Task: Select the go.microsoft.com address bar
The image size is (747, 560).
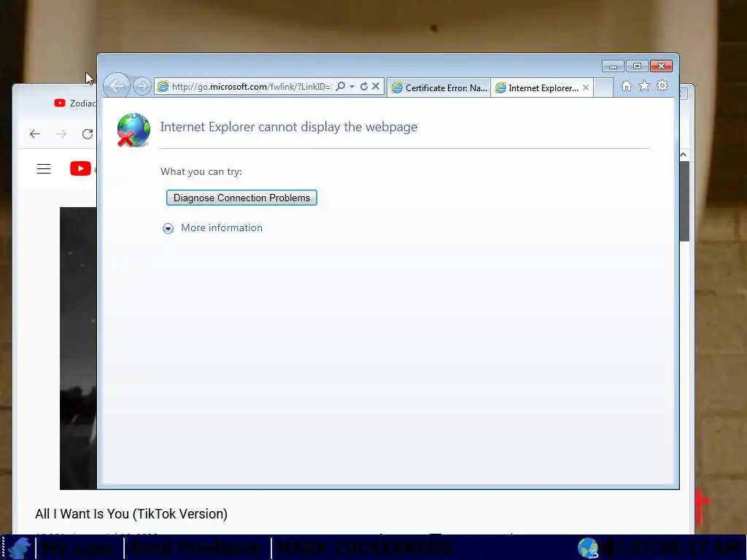Action: click(252, 87)
